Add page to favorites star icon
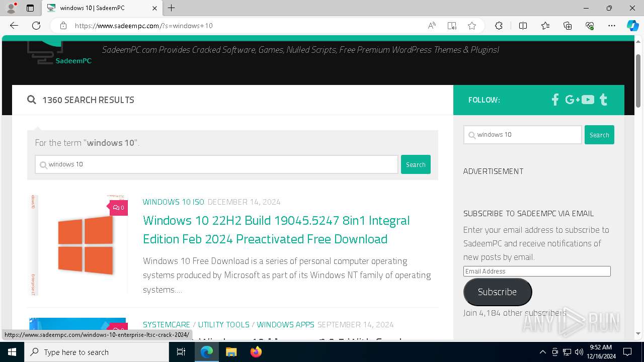644x362 pixels. coord(472,26)
